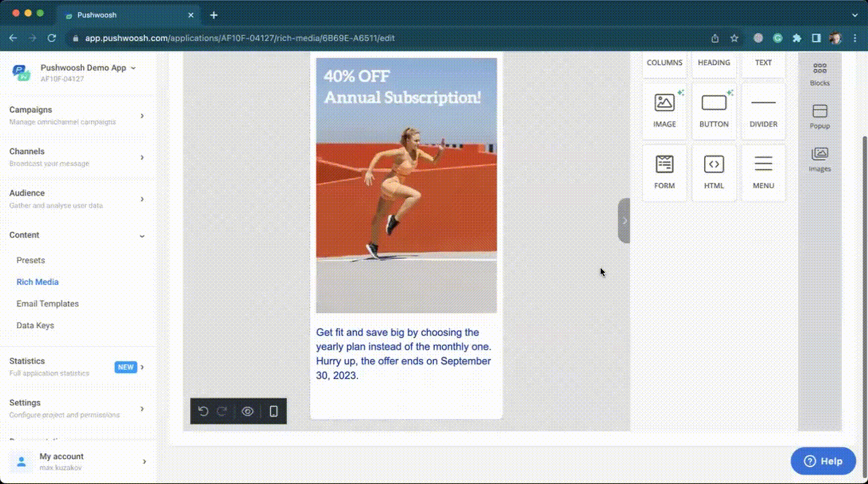
Task: Click the NEW badge beside Statistics
Action: (x=126, y=367)
